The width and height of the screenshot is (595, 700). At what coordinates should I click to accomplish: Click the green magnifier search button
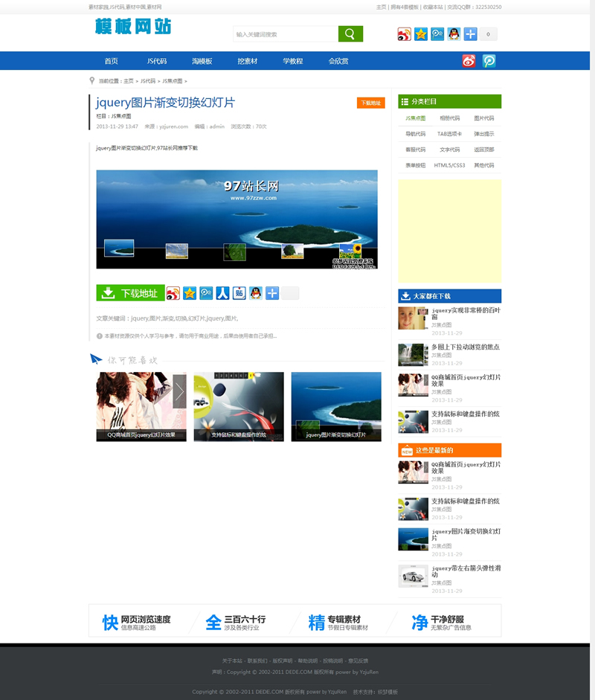pyautogui.click(x=350, y=34)
